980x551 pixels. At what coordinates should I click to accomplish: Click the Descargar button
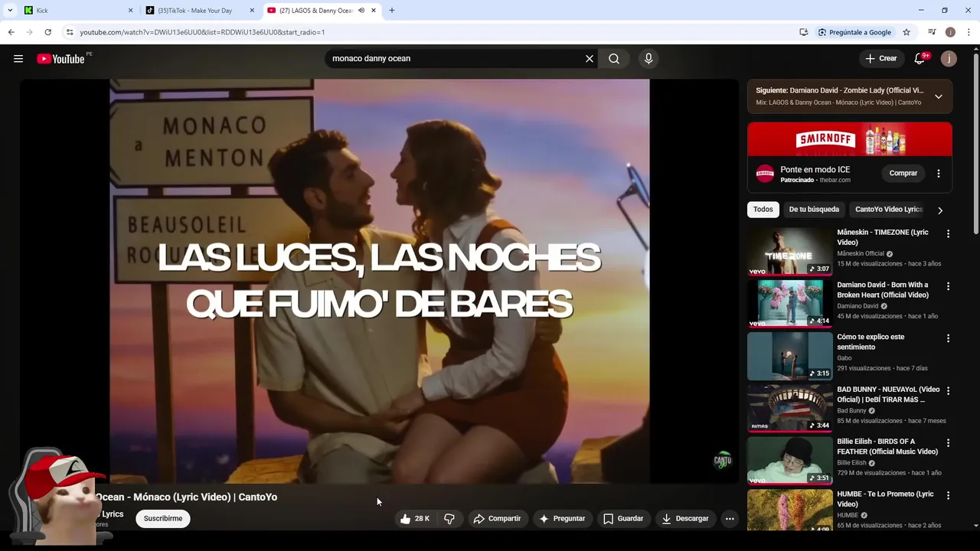(685, 519)
